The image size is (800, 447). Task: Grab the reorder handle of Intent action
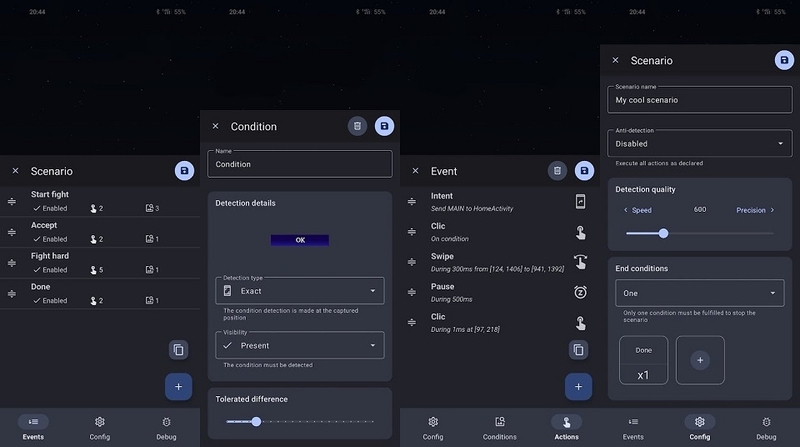[x=412, y=202]
